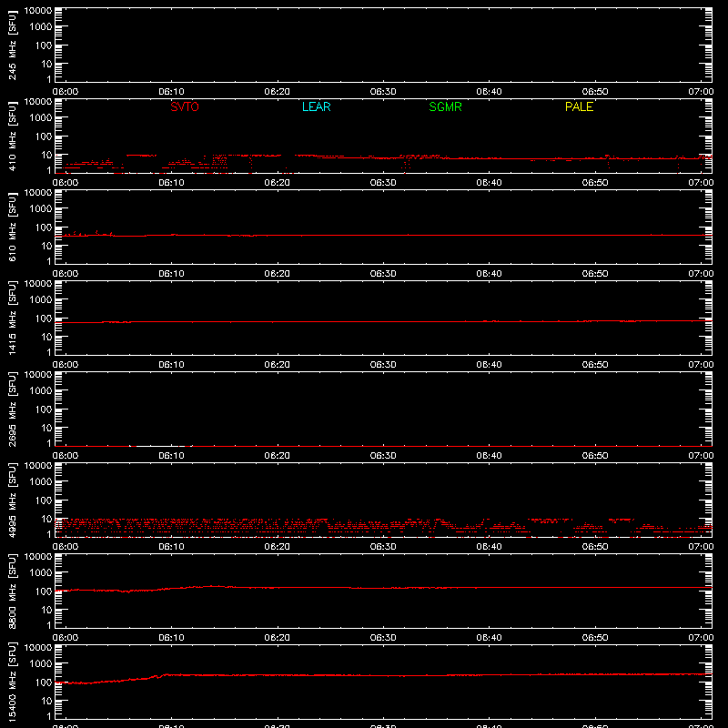This screenshot has height=728, width=728.
Task: Click the 100 y-axis label of 610 MHz plot
Action: coord(44,227)
